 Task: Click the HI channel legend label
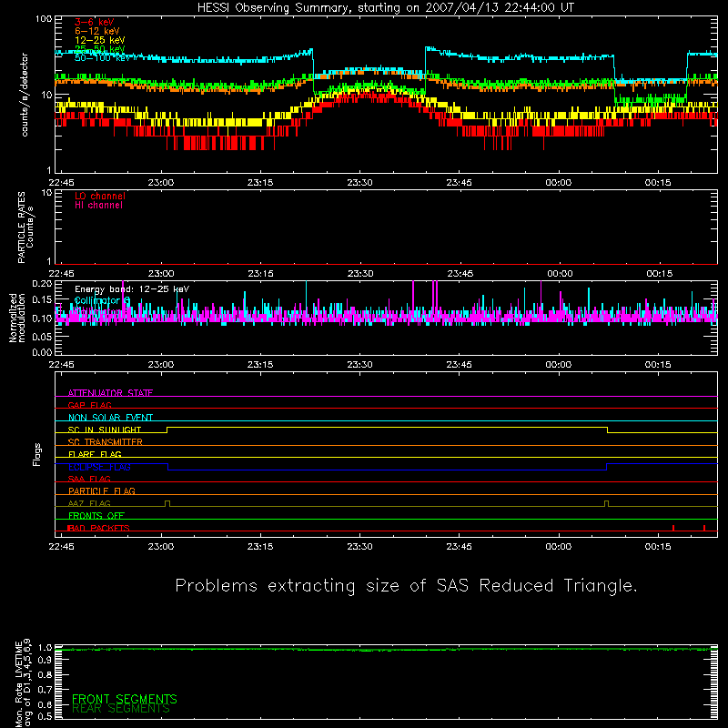click(x=98, y=206)
